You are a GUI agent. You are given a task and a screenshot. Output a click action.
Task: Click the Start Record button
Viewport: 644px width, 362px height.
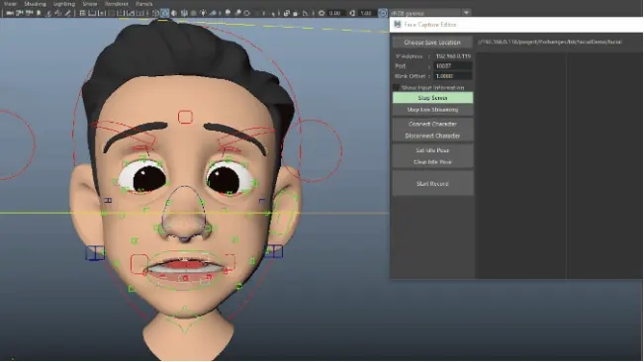click(x=432, y=183)
